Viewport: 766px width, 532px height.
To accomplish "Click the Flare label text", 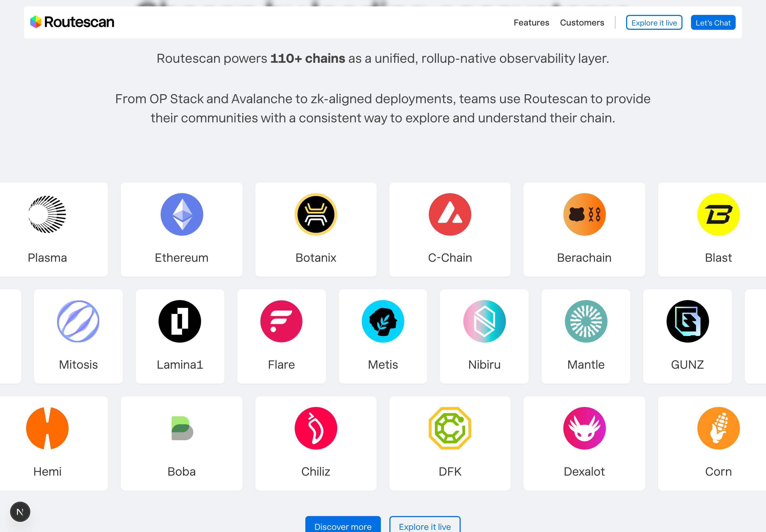I will pos(281,365).
